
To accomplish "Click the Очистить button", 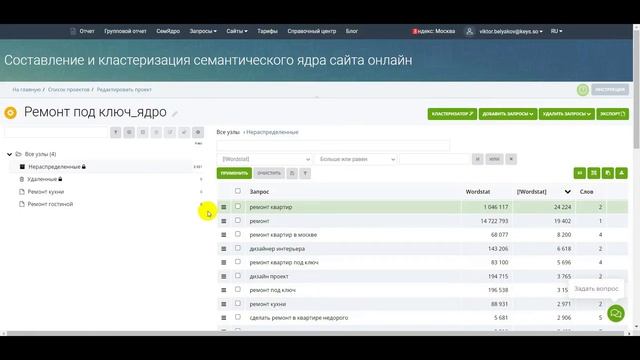I will click(269, 173).
